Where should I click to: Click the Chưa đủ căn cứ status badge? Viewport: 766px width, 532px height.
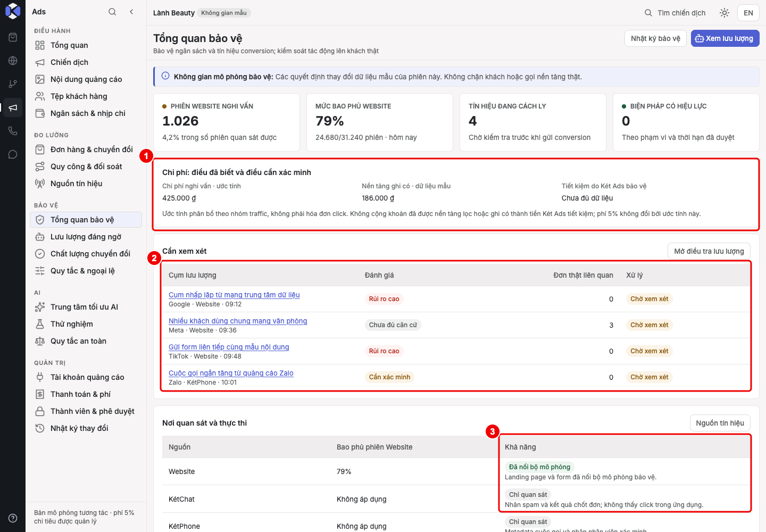[x=393, y=325]
